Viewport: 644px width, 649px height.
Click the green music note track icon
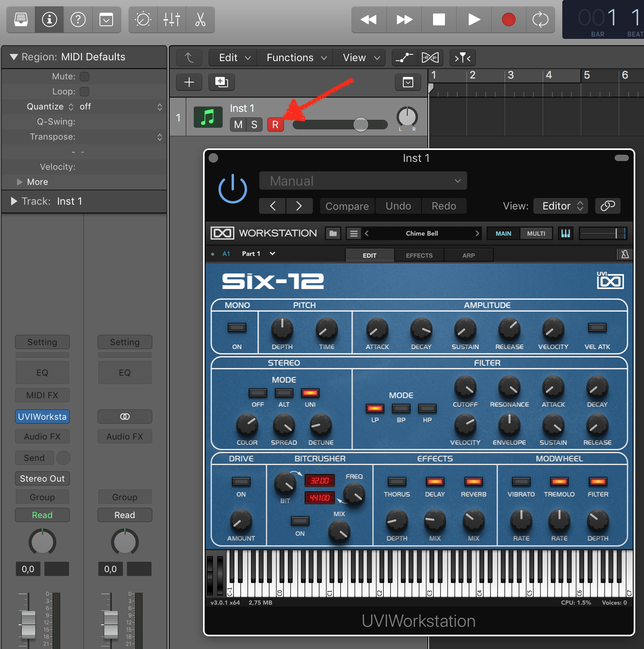[x=208, y=117]
